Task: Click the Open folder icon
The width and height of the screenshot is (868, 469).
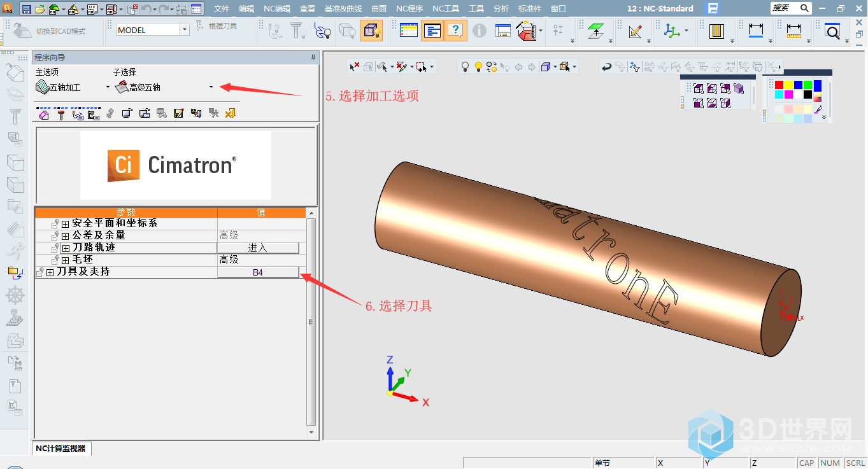Action: click(39, 9)
